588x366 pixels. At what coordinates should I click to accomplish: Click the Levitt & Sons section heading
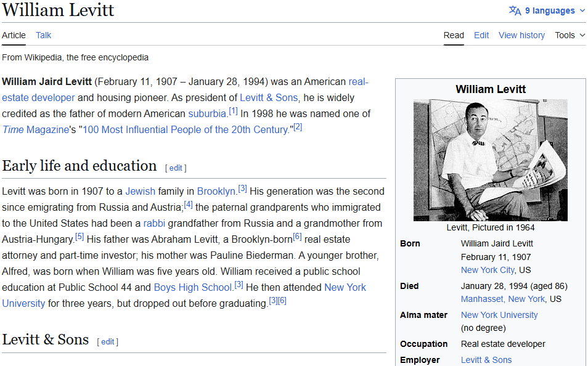point(46,340)
